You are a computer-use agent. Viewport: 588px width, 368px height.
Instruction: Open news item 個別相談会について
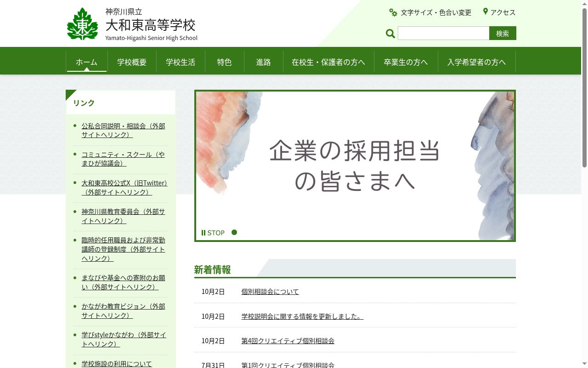270,292
